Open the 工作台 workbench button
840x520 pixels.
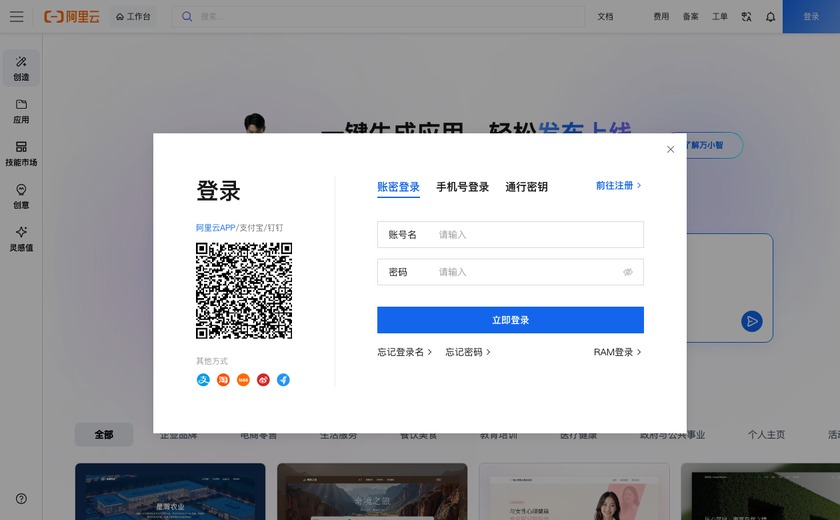point(133,17)
